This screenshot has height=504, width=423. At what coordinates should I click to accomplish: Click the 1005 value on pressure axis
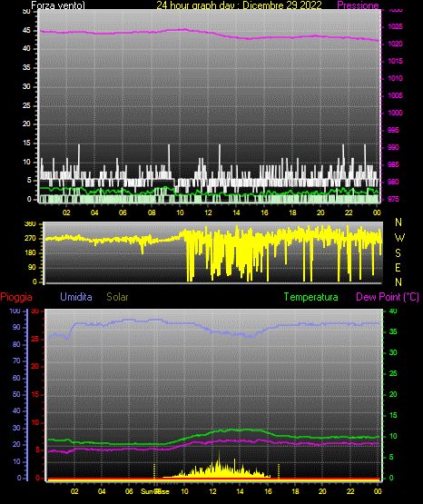click(395, 95)
